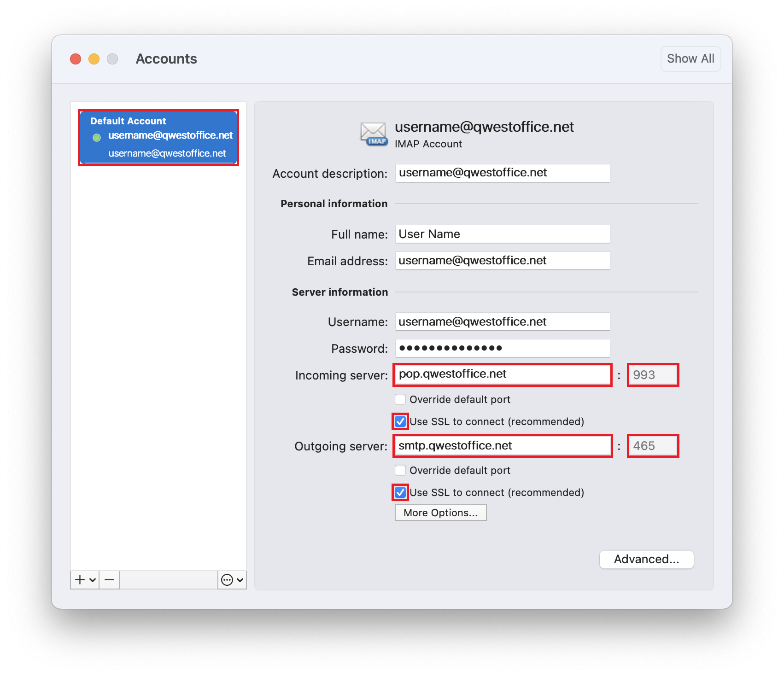Minimize the window using yellow button
Screen dimensions: 784x677
coord(94,59)
